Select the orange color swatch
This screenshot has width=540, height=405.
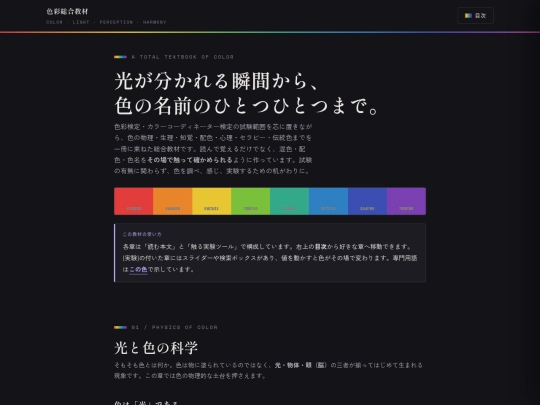173,201
